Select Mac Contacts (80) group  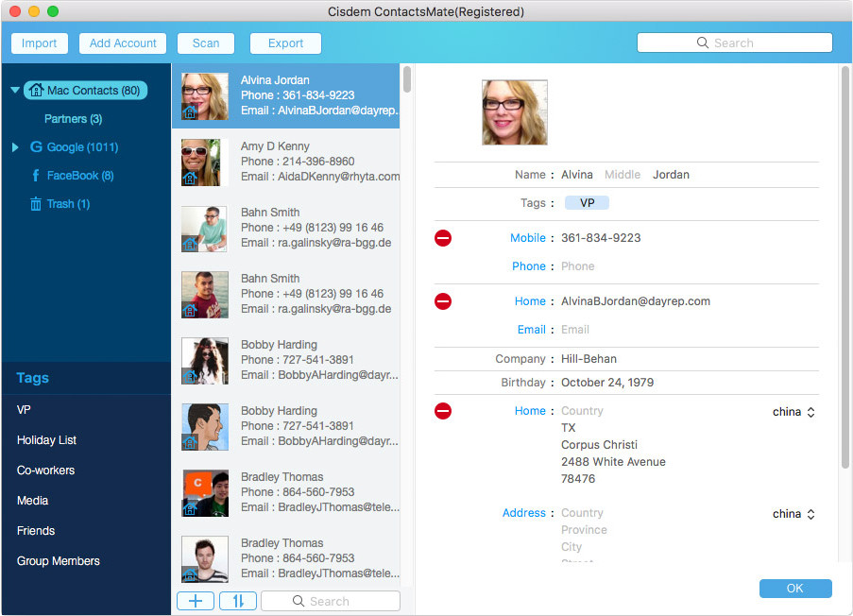click(85, 91)
